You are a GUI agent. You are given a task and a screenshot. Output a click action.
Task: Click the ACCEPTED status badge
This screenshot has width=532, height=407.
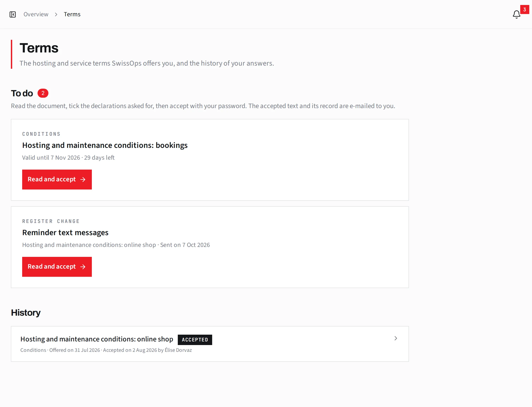195,340
